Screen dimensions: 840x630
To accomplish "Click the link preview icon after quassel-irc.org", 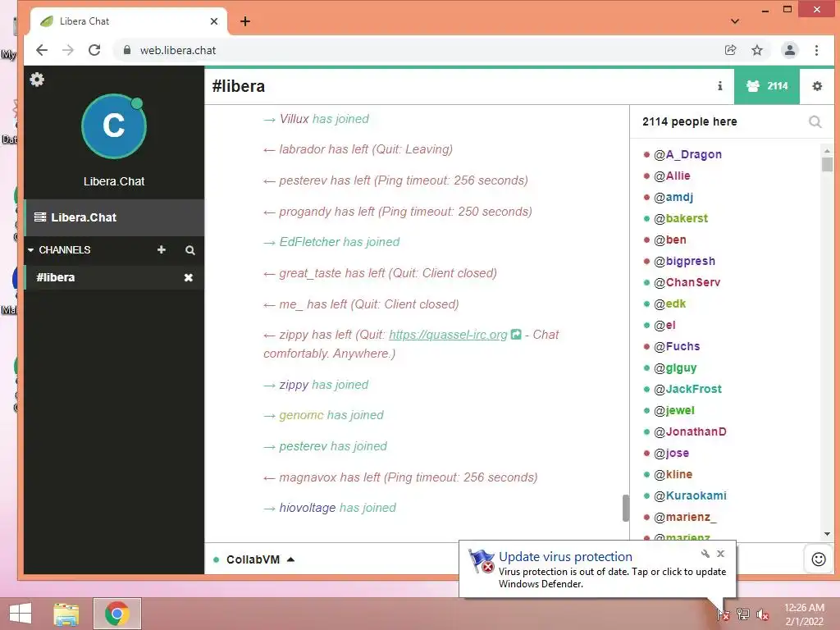I will 516,335.
